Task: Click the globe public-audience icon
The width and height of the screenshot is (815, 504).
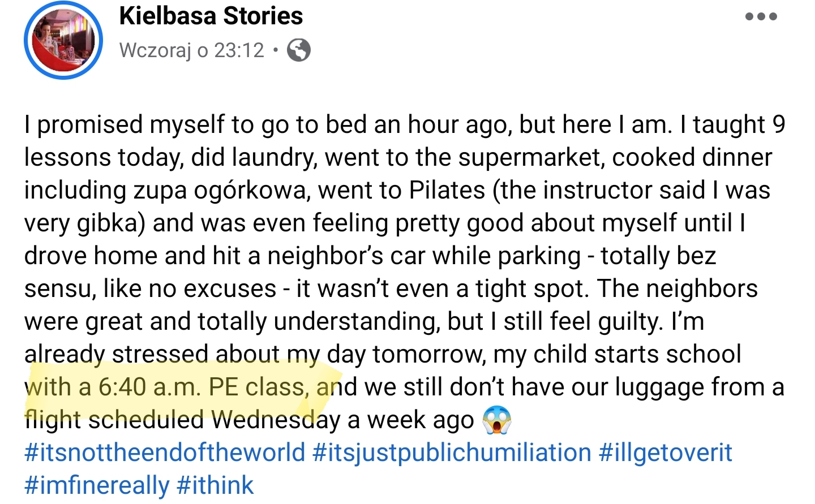Action: pos(298,50)
